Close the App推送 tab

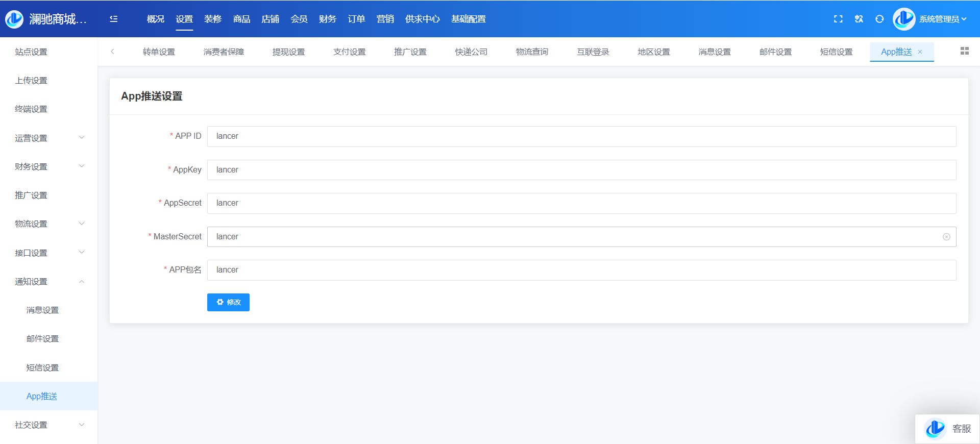point(920,52)
